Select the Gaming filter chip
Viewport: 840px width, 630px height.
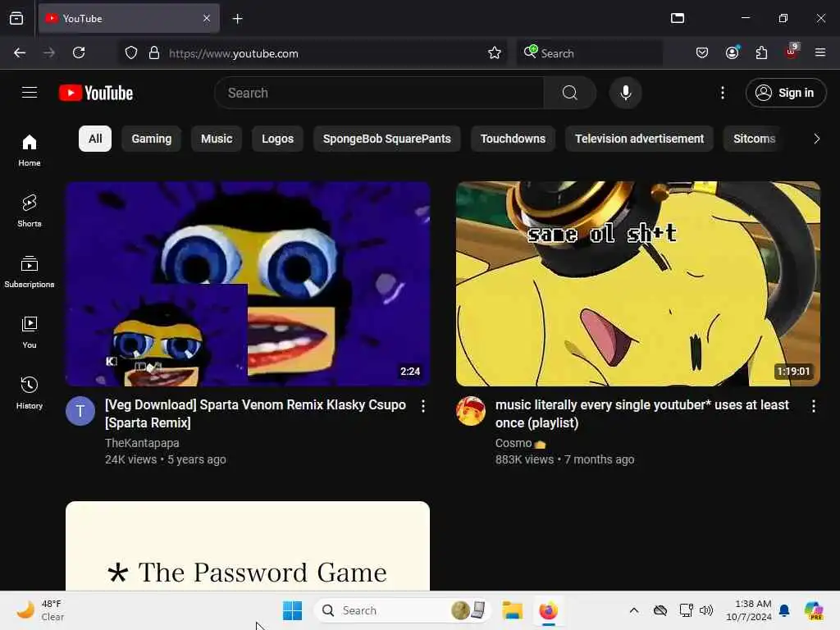pos(152,139)
